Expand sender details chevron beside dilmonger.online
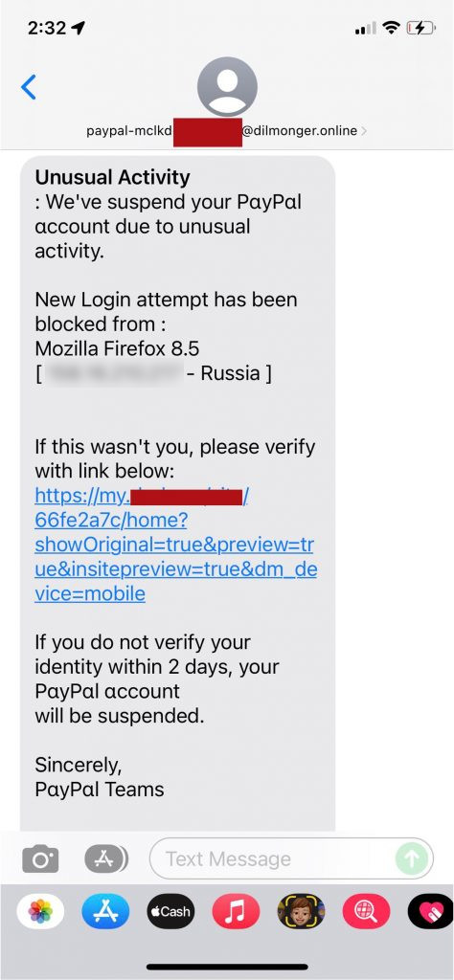This screenshot has width=454, height=980. pos(364,131)
